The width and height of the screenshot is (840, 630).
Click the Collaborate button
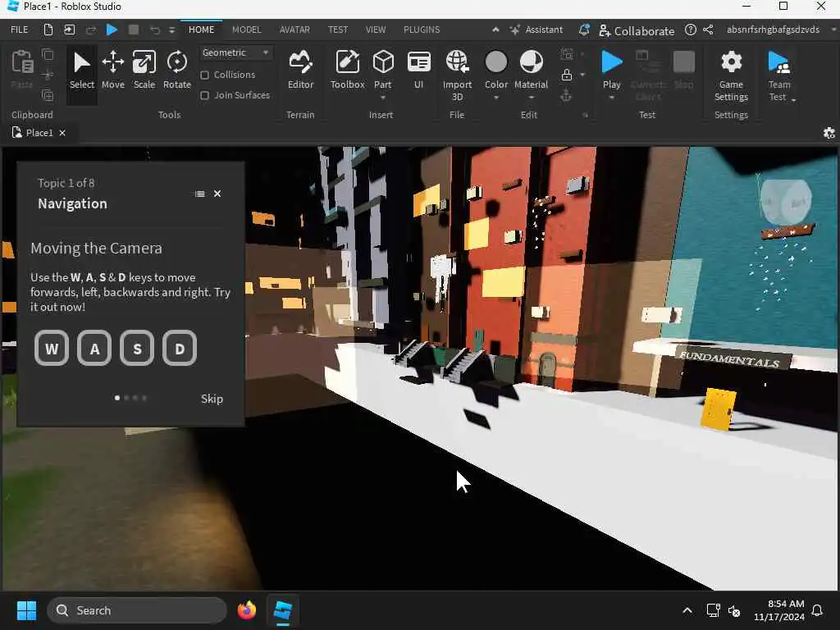637,30
